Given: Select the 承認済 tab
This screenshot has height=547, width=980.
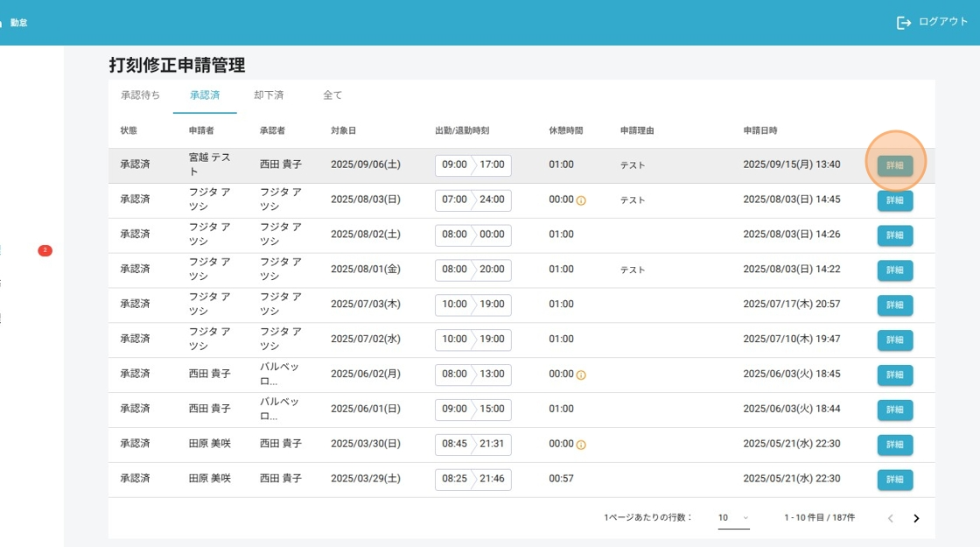Looking at the screenshot, I should pyautogui.click(x=205, y=95).
